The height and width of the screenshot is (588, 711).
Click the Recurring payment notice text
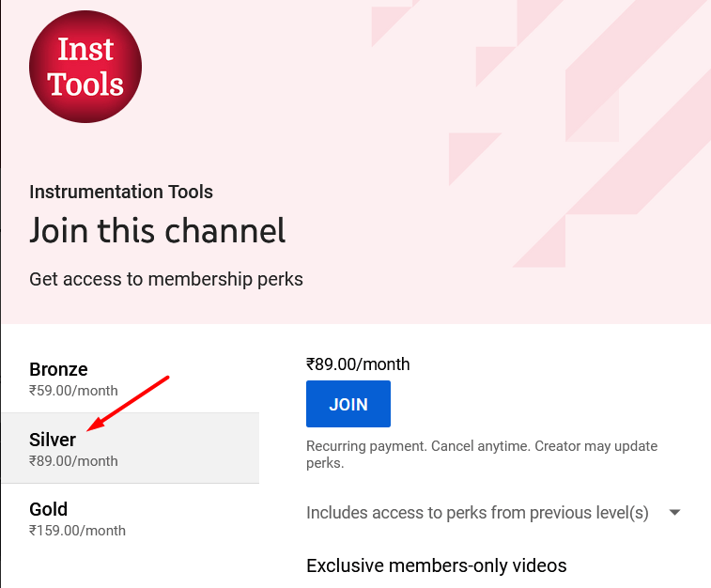tap(482, 455)
